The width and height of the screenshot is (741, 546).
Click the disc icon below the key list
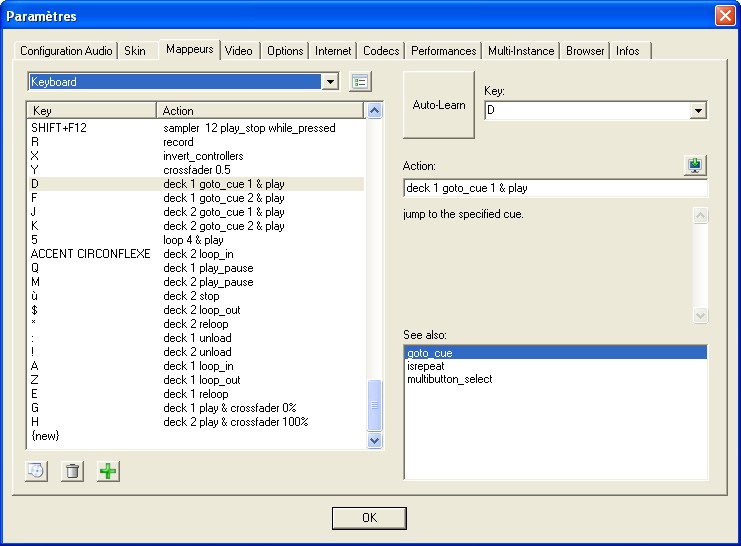click(37, 471)
